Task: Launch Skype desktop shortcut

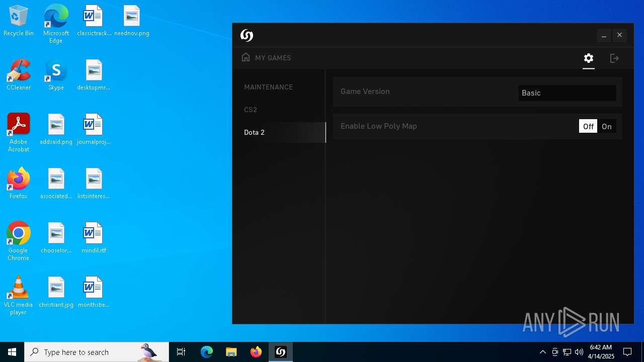Action: (x=56, y=75)
